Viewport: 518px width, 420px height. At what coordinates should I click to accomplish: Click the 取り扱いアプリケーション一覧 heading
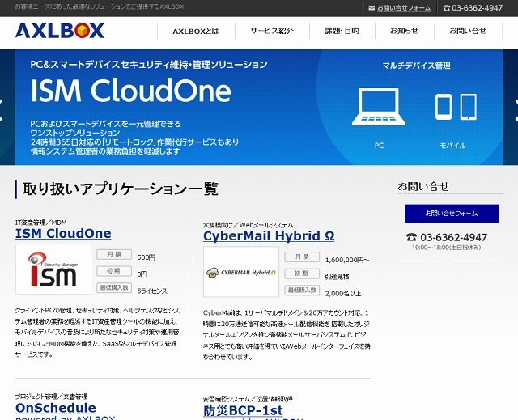(x=121, y=189)
